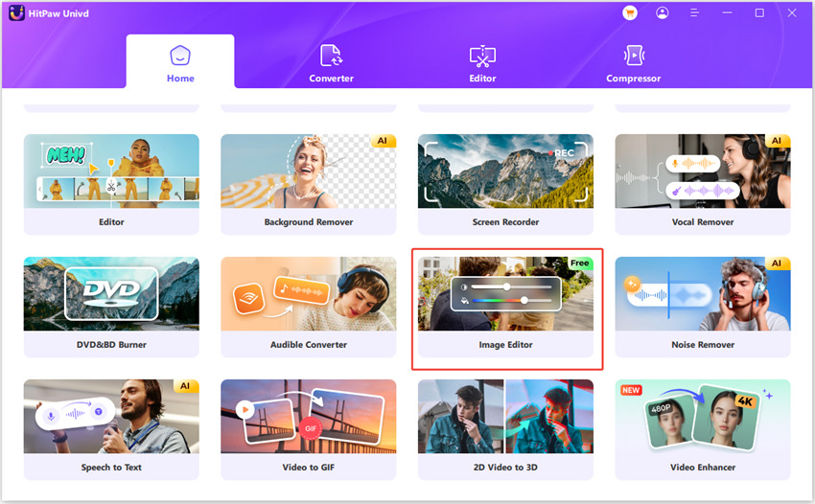Click the 2D Video to 3D label
This screenshot has width=815, height=504.
[505, 467]
